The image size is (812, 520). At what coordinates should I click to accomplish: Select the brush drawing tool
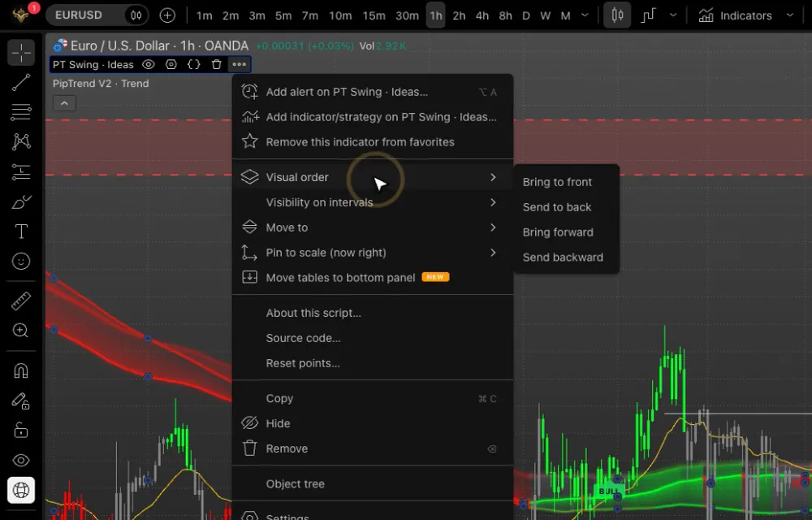tap(21, 201)
